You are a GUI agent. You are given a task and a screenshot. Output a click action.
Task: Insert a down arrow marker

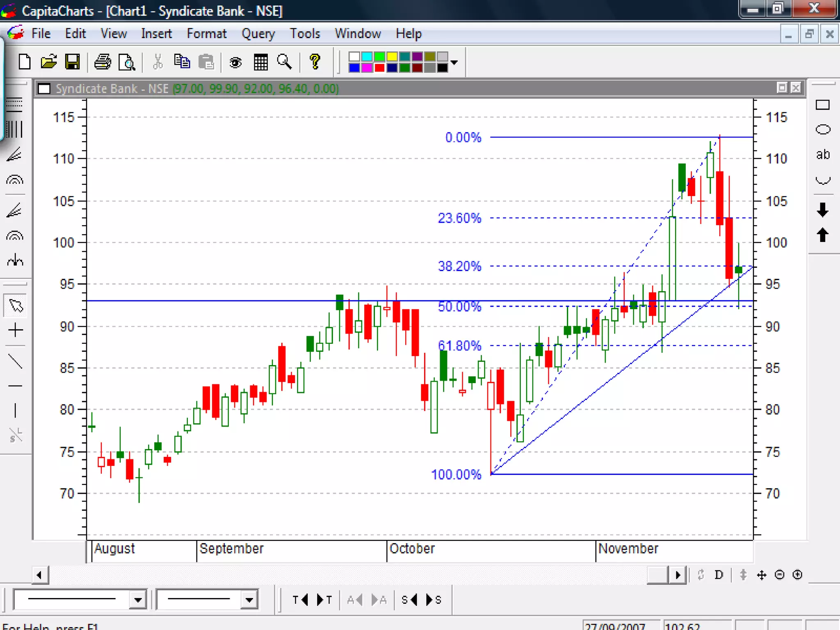(x=822, y=210)
